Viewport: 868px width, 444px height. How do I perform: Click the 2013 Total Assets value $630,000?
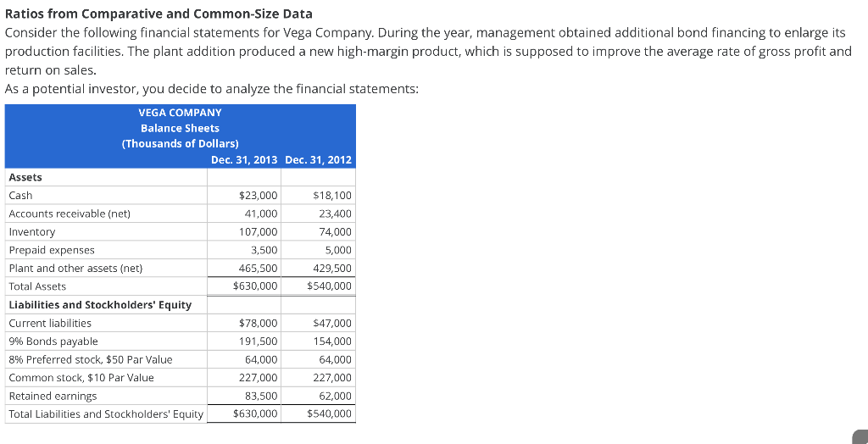tap(256, 286)
